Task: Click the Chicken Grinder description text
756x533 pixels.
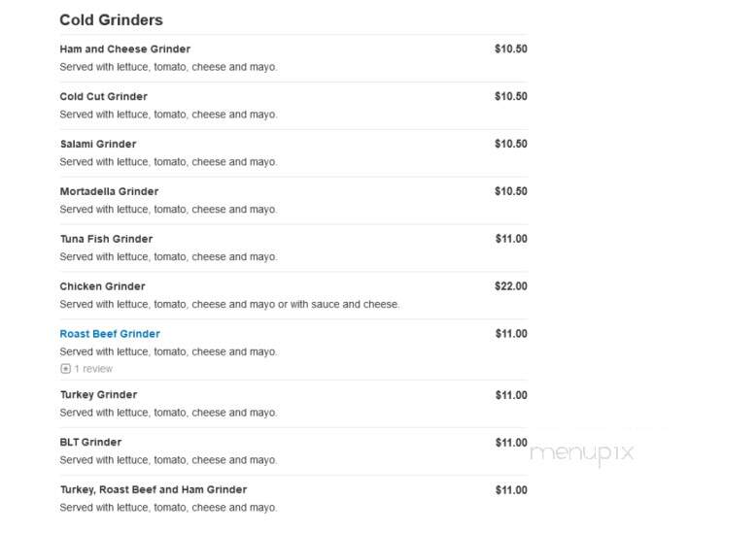Action: pyautogui.click(x=229, y=304)
